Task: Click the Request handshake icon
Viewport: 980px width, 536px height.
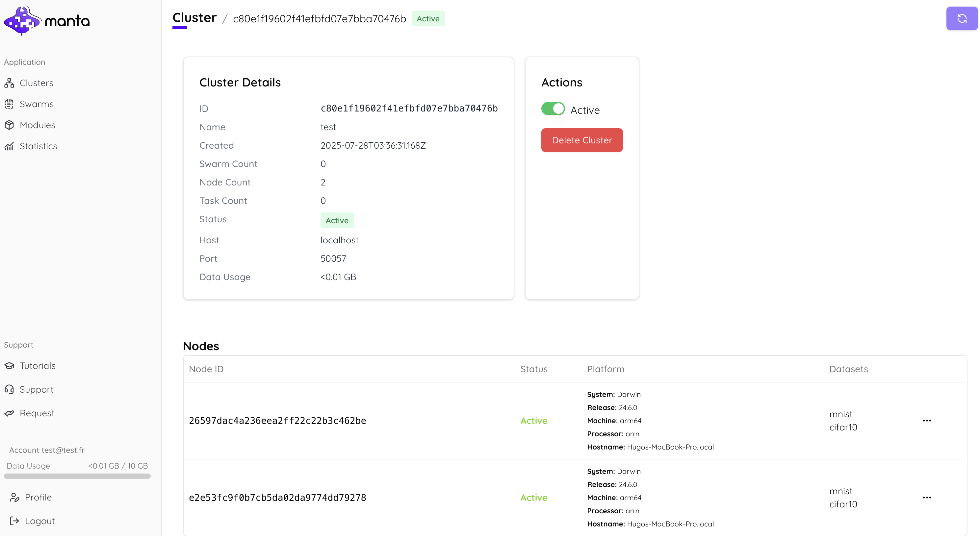Action: (9, 413)
